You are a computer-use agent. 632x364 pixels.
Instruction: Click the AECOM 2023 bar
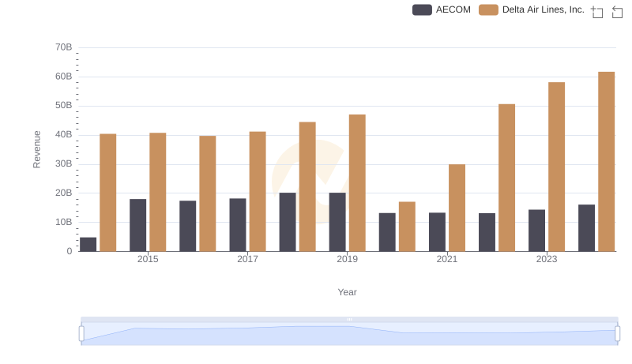537,231
